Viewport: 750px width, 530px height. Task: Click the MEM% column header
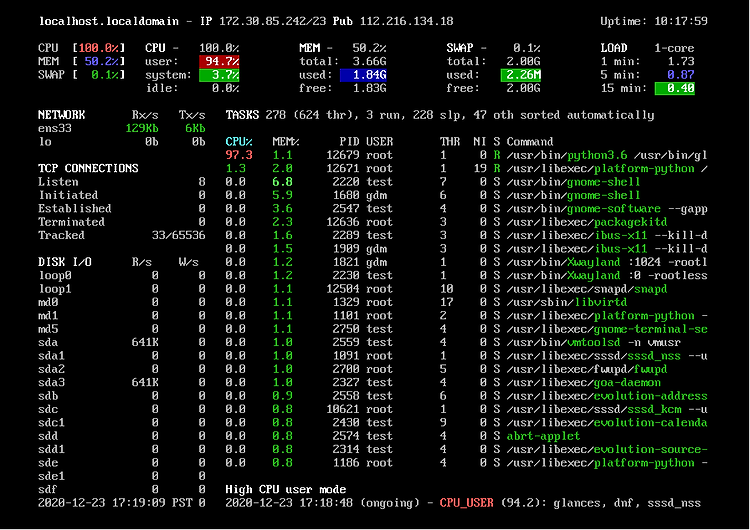286,142
